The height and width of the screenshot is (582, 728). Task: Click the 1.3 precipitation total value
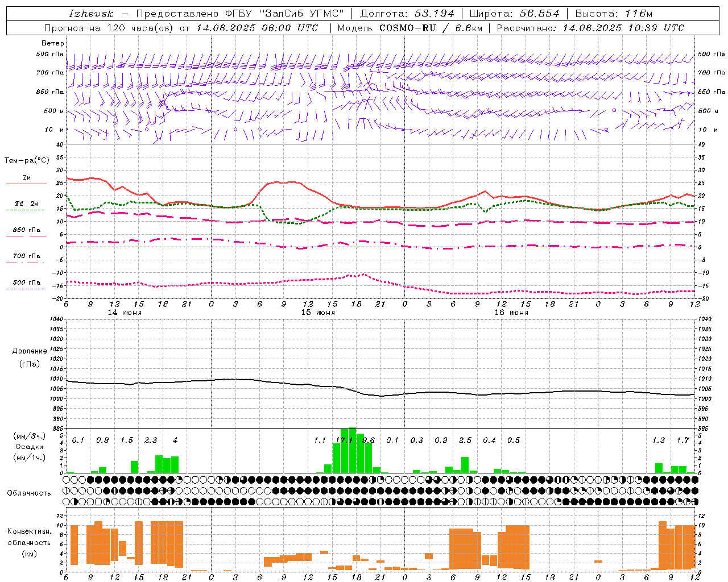659,440
